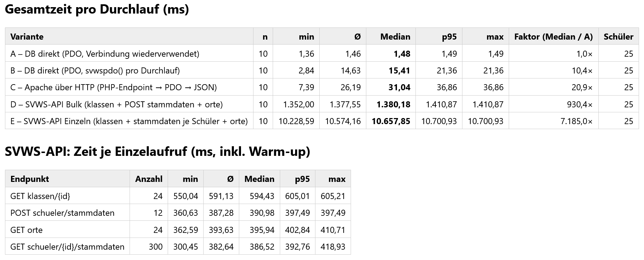Click the heading 'Gesamtzeit pro Durchlauf (ms)'
The height and width of the screenshot is (260, 644).
pyautogui.click(x=97, y=10)
